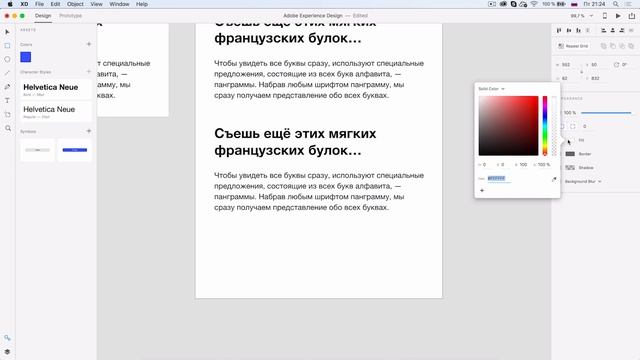Save color swatch with plus in picker
The width and height of the screenshot is (640, 360).
pyautogui.click(x=482, y=191)
